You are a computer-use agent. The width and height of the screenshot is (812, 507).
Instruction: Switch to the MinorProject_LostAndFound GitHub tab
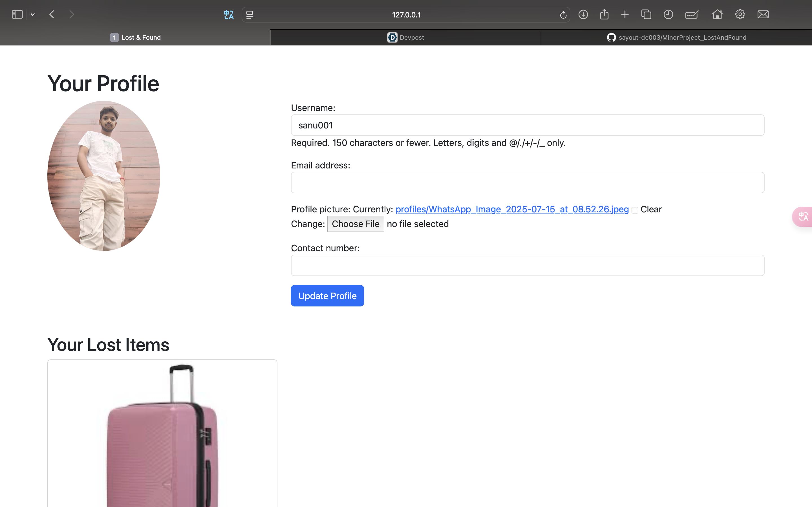(x=676, y=37)
